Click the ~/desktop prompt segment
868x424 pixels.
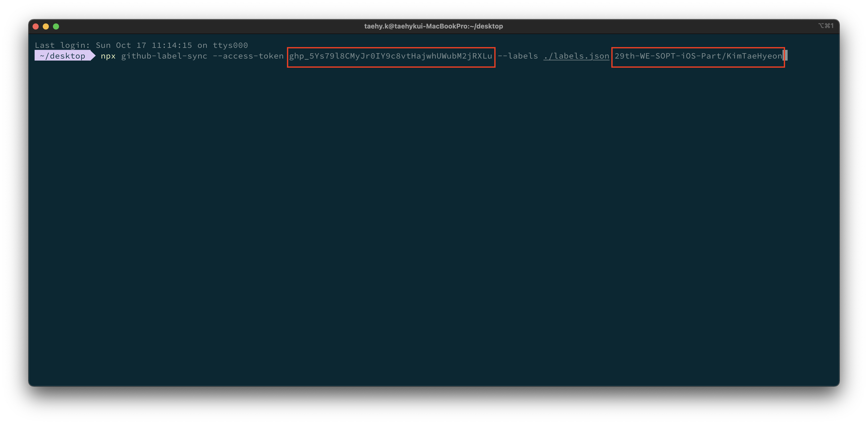(x=63, y=56)
